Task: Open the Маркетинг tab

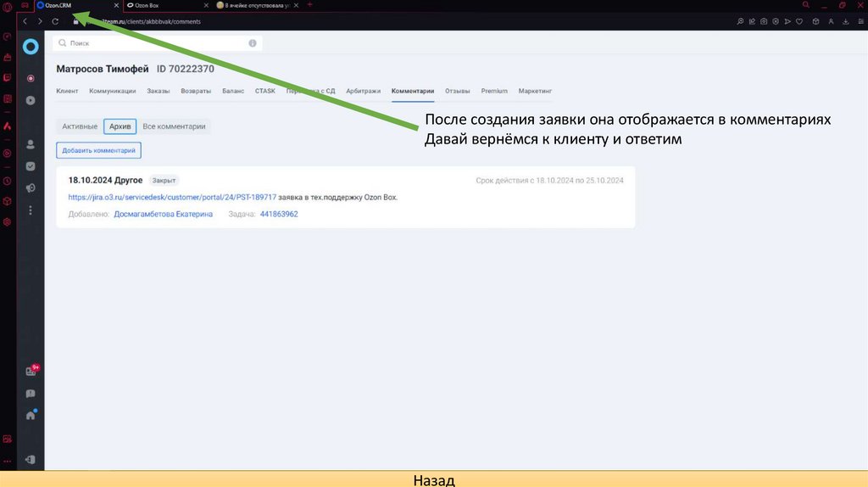Action: tap(536, 91)
